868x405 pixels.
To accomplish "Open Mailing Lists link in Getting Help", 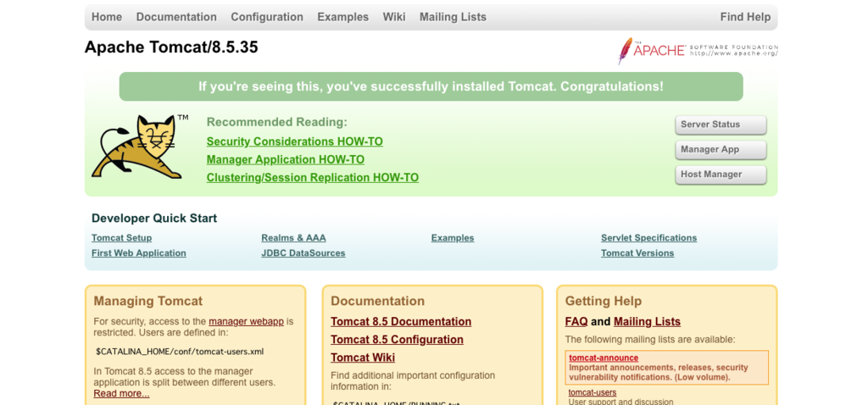I will tap(647, 322).
